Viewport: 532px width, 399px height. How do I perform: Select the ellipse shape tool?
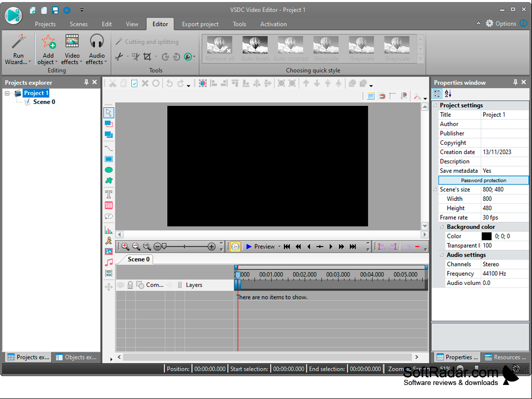point(108,170)
